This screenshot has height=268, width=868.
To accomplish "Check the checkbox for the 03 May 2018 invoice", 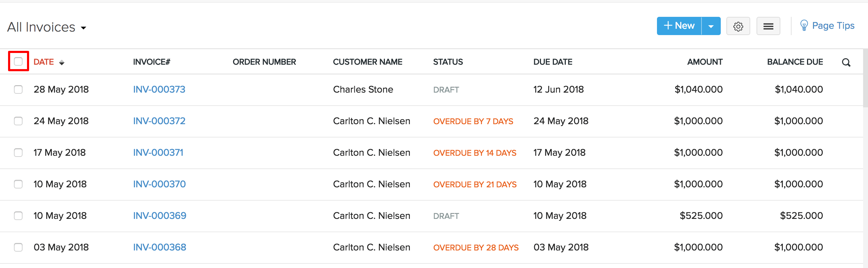I will [18, 247].
